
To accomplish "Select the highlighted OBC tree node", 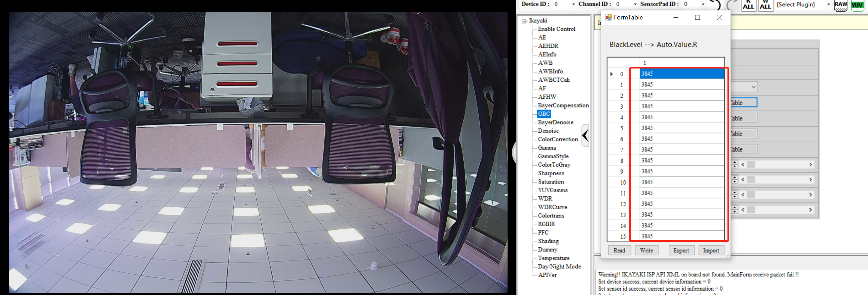I will [544, 114].
